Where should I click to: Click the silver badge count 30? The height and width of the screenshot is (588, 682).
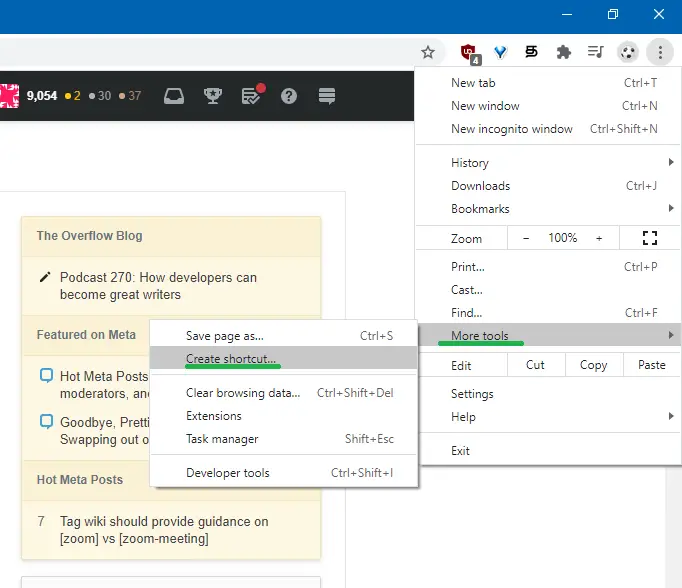tap(100, 96)
